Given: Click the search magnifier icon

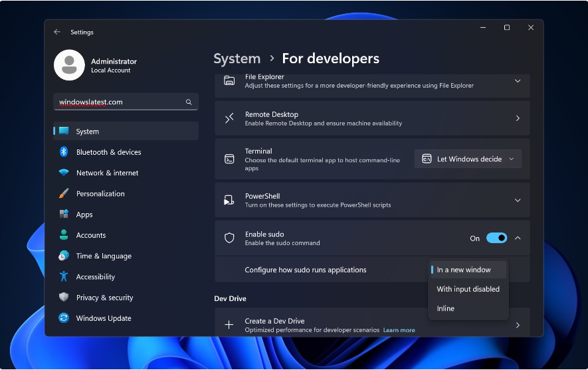Looking at the screenshot, I should [x=189, y=102].
